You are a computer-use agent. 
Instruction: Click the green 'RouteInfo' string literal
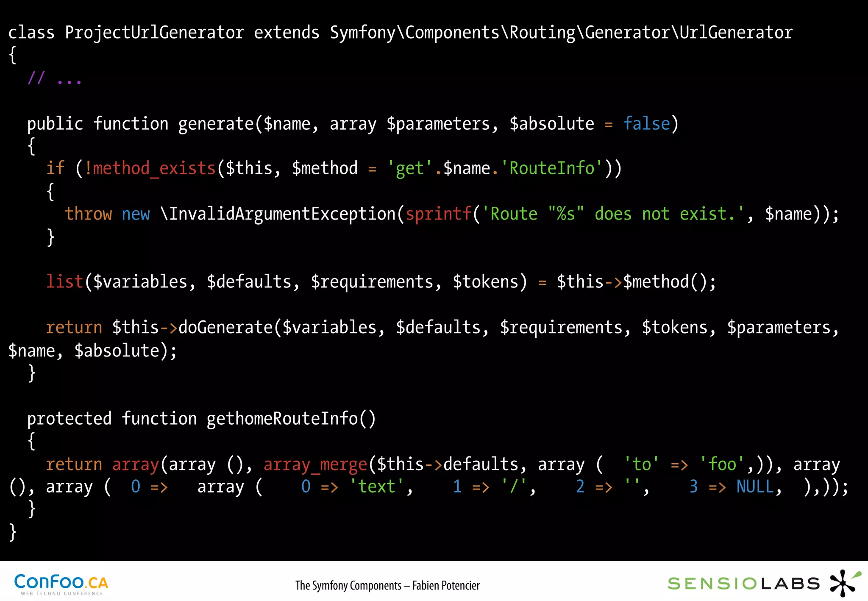coord(551,168)
